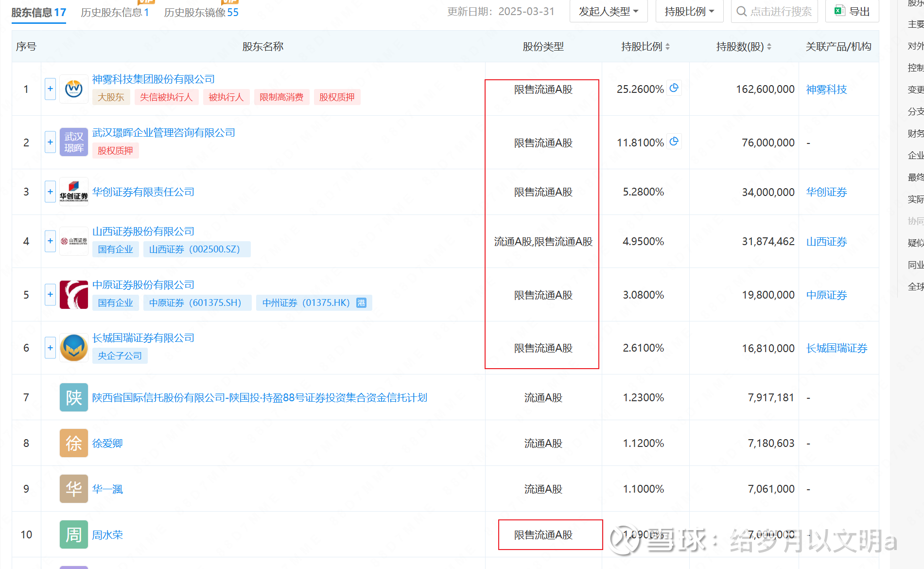Click 周 avatar icon in row 10

74,534
